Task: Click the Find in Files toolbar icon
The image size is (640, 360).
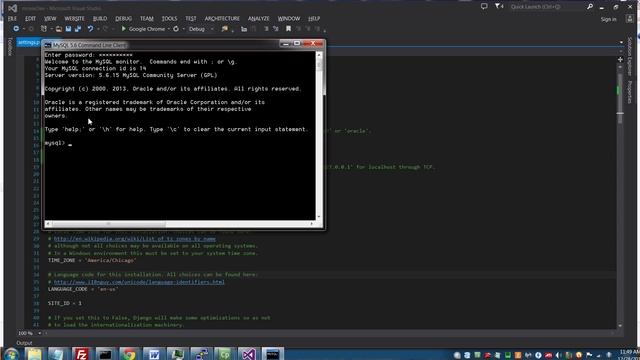Action: point(224,29)
